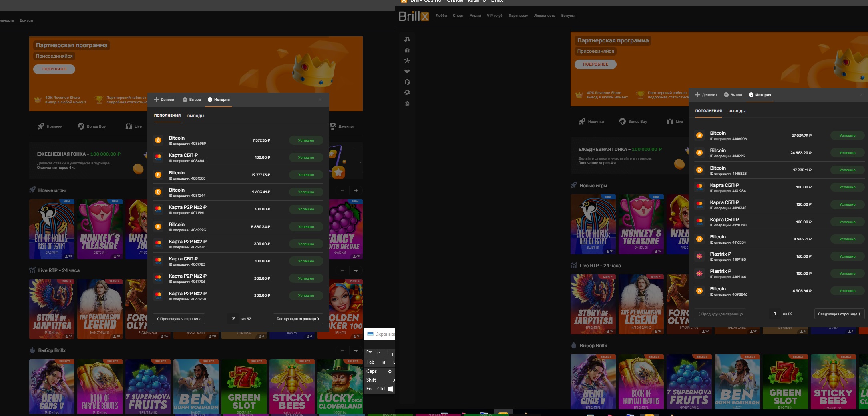Select Bitcoin row with operation ID 4086959
Image resolution: width=868 pixels, height=416 pixels.
point(238,140)
